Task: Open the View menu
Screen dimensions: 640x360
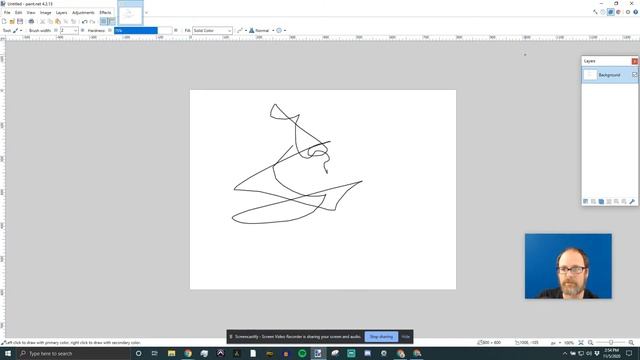Action: click(x=31, y=13)
